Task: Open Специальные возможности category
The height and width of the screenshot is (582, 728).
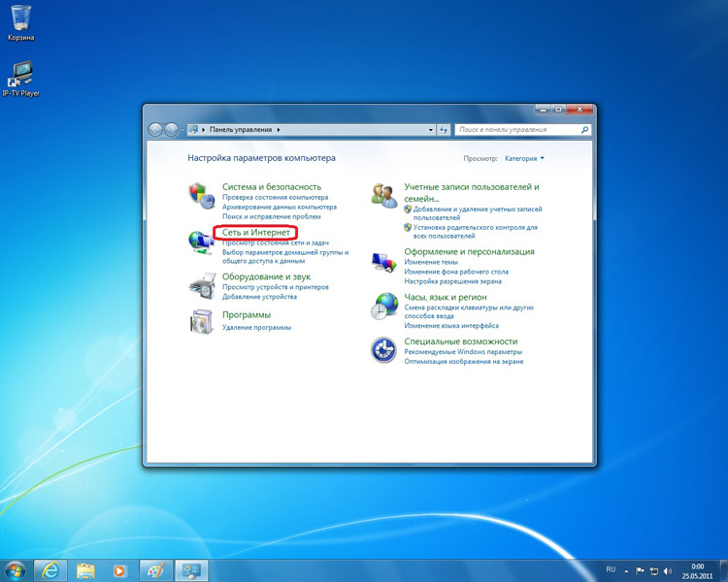Action: [460, 341]
